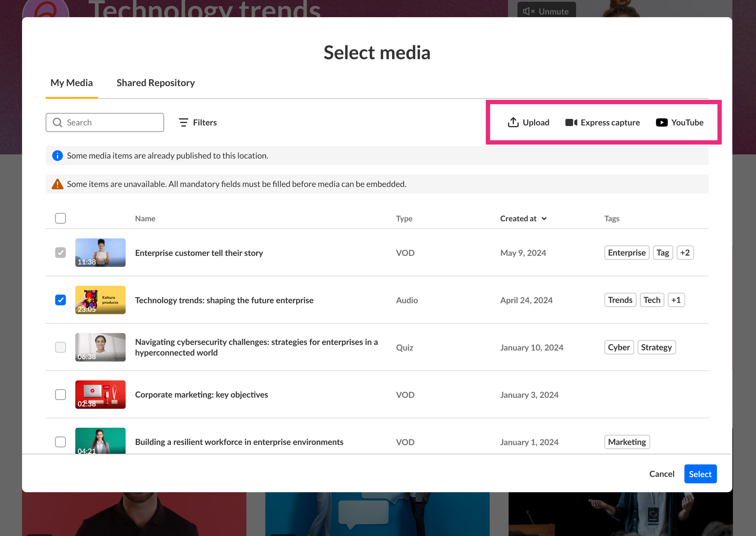Click the orange warning triangle icon
756x536 pixels.
pyautogui.click(x=57, y=184)
